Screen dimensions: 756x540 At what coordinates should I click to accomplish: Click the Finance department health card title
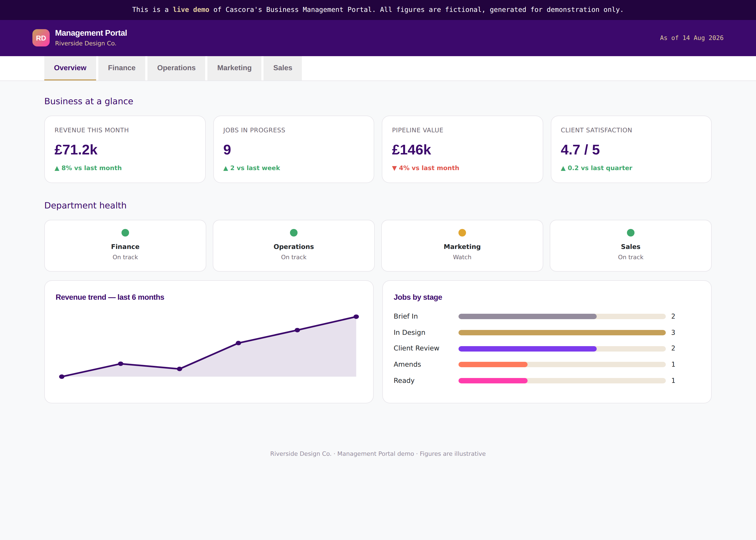coord(125,247)
